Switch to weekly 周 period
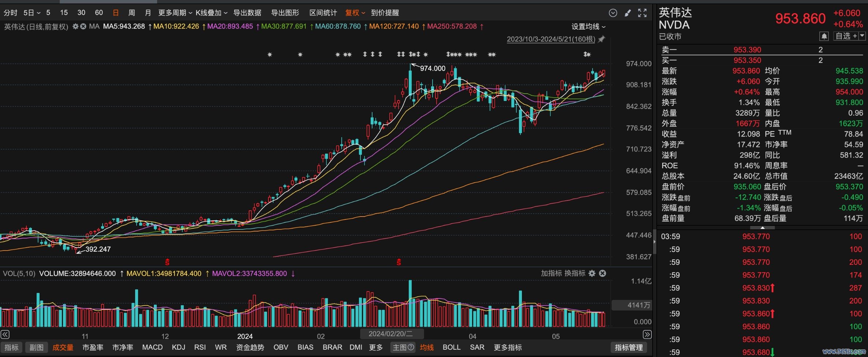 (132, 13)
